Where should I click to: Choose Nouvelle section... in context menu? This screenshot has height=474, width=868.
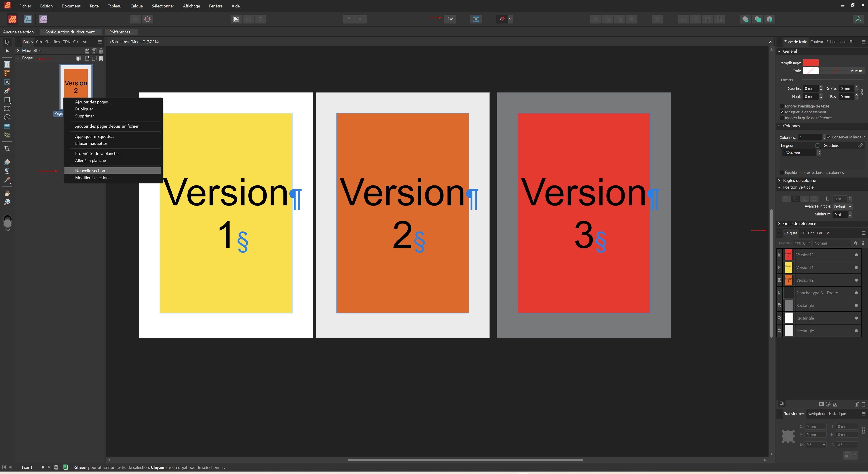pos(113,171)
